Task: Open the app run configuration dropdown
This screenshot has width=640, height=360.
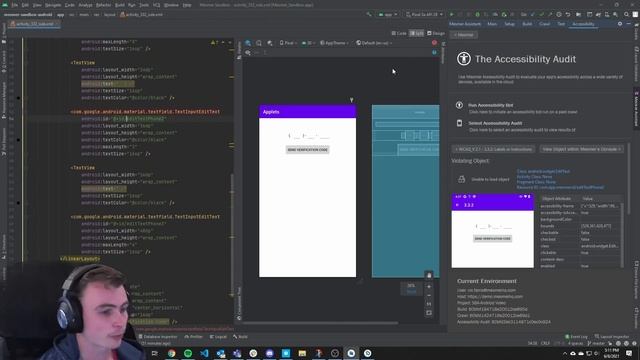Action: tap(388, 14)
